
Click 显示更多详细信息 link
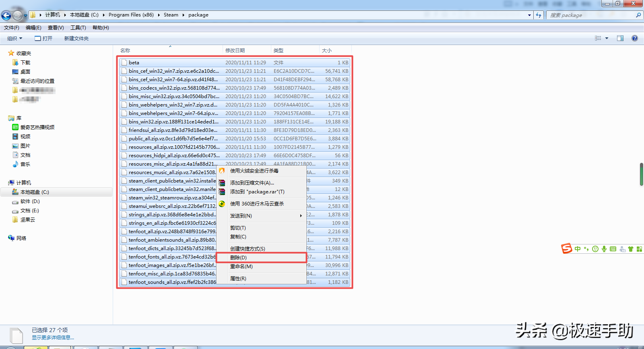point(53,338)
